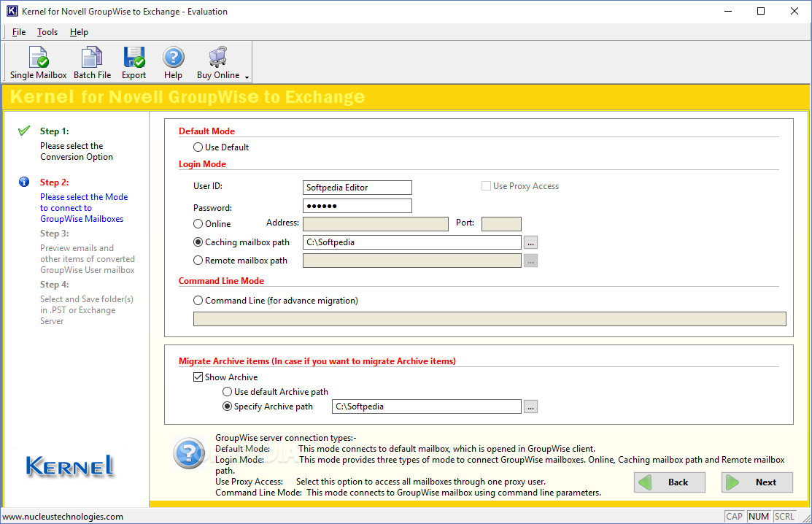Image resolution: width=812 pixels, height=524 pixels.
Task: Click the Login Mode section heading
Action: (x=203, y=163)
